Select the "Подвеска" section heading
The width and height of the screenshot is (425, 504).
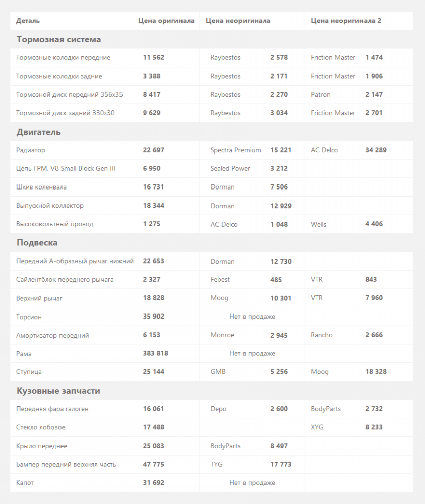tap(37, 243)
